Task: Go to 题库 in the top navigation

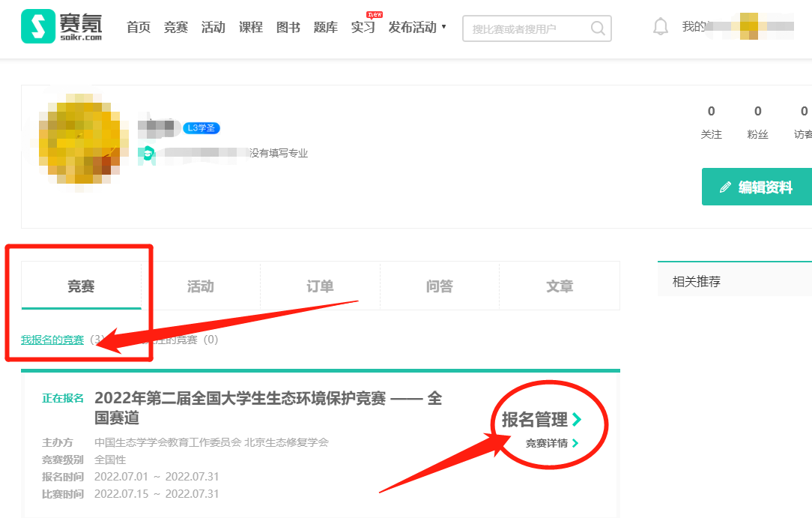Action: [x=325, y=28]
